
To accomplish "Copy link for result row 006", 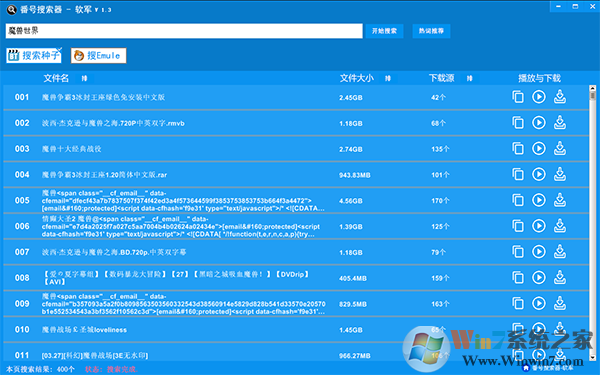I will pos(518,226).
